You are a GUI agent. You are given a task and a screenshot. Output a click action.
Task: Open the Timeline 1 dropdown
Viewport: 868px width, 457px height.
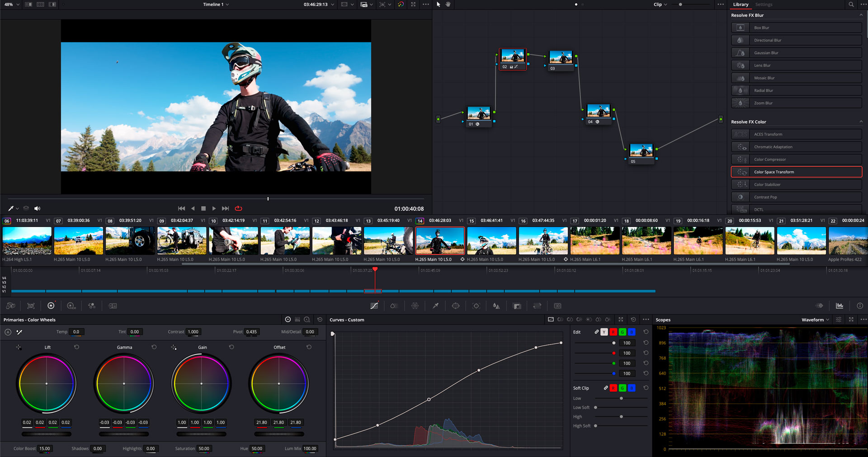point(216,5)
